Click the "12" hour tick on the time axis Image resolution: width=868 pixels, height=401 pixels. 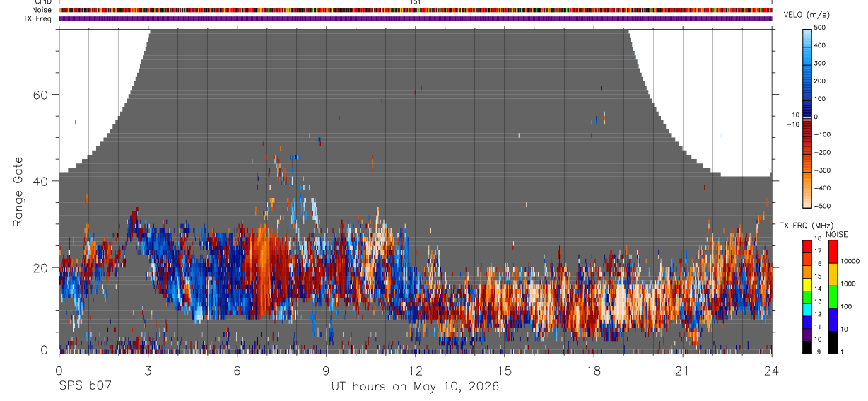416,370
